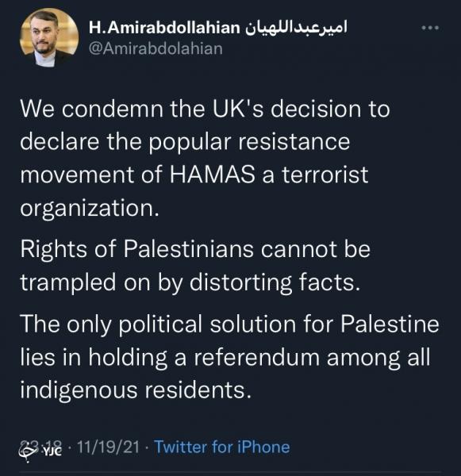Screen dimensions: 461x476
Task: Open the @Amirabdolahian handle
Action: 156,48
